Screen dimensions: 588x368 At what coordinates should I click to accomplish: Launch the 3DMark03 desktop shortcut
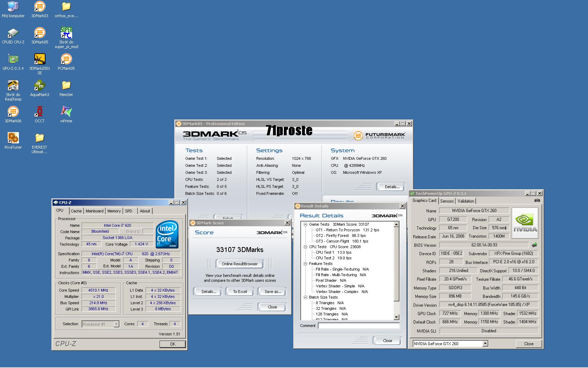[40, 9]
